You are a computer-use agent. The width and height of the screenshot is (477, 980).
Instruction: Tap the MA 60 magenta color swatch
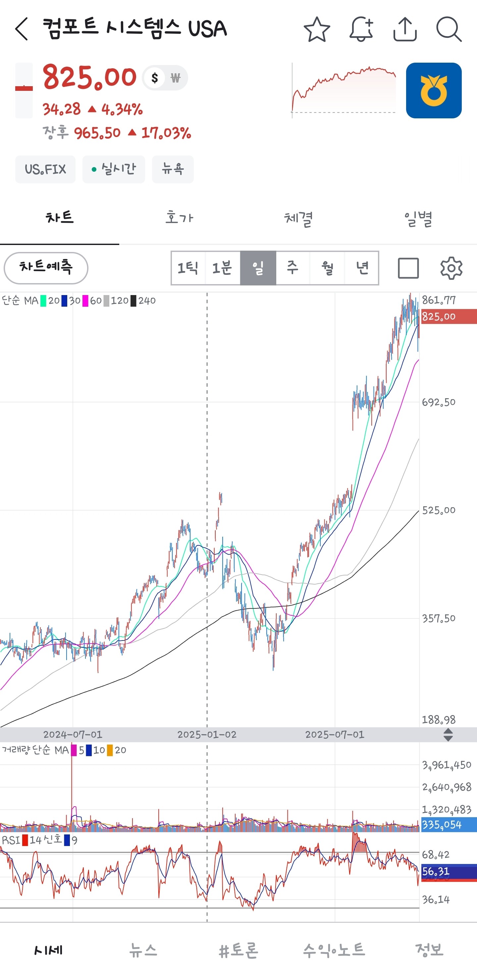85,301
